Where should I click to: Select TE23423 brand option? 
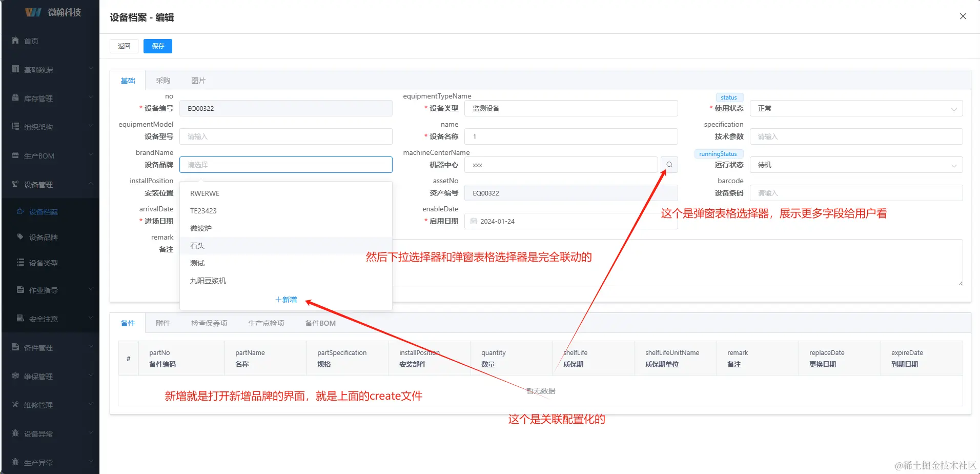click(x=286, y=211)
